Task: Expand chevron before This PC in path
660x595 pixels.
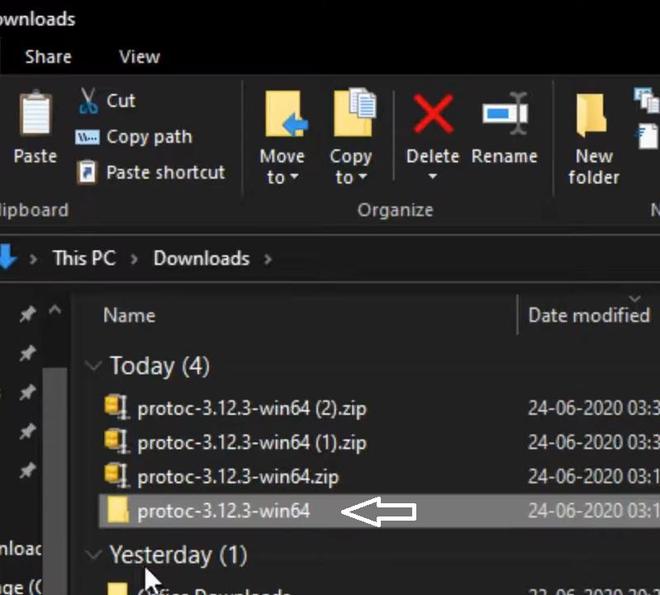Action: pyautogui.click(x=33, y=259)
